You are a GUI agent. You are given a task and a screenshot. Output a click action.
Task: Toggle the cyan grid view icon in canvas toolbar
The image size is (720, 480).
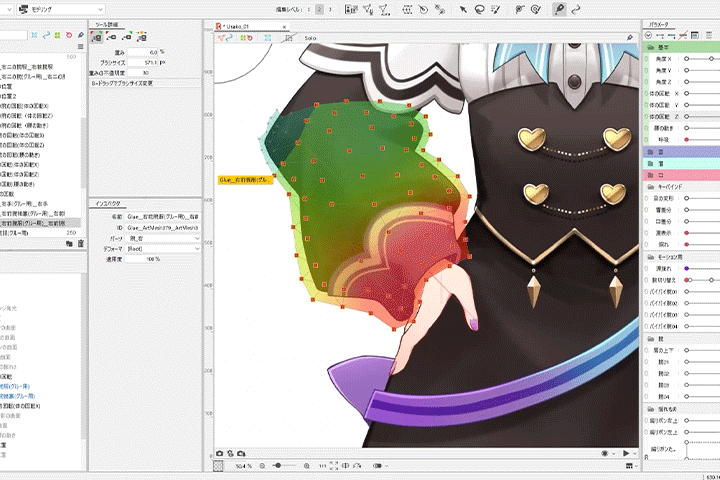[x=268, y=38]
